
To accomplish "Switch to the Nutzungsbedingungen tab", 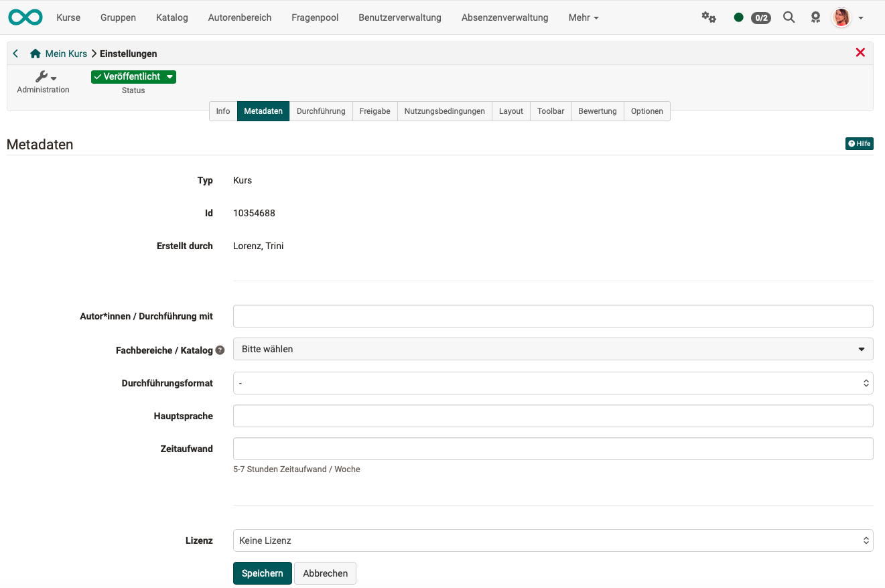I will tap(444, 111).
